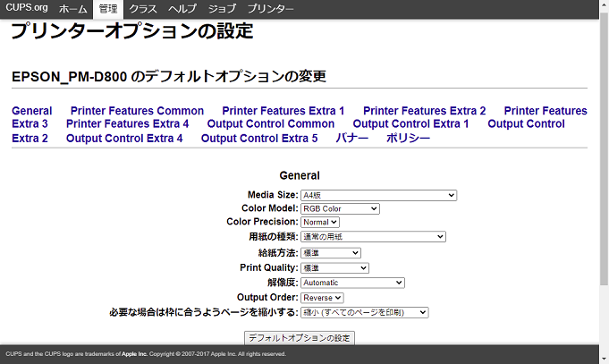The image size is (609, 364).
Task: Click the プリンターオプションの設定 page heading
Action: pos(132,30)
